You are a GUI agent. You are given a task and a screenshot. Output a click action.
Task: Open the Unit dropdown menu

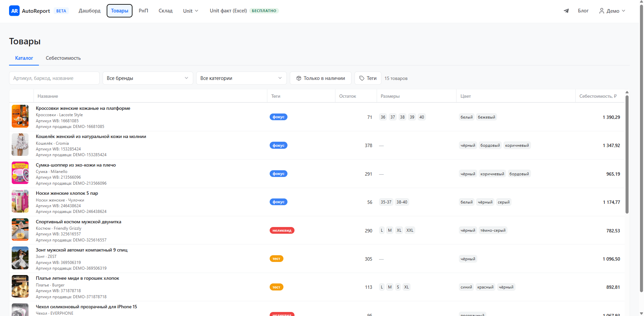(x=191, y=11)
